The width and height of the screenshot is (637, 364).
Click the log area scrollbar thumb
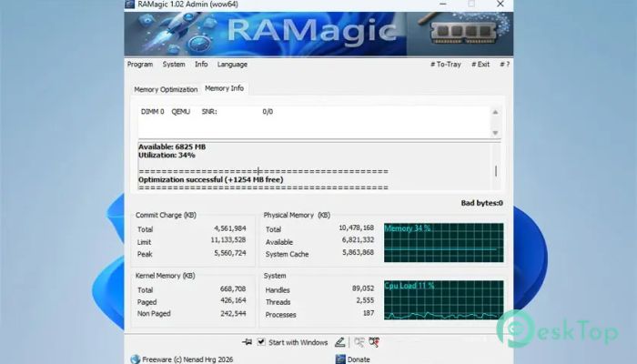pos(496,171)
